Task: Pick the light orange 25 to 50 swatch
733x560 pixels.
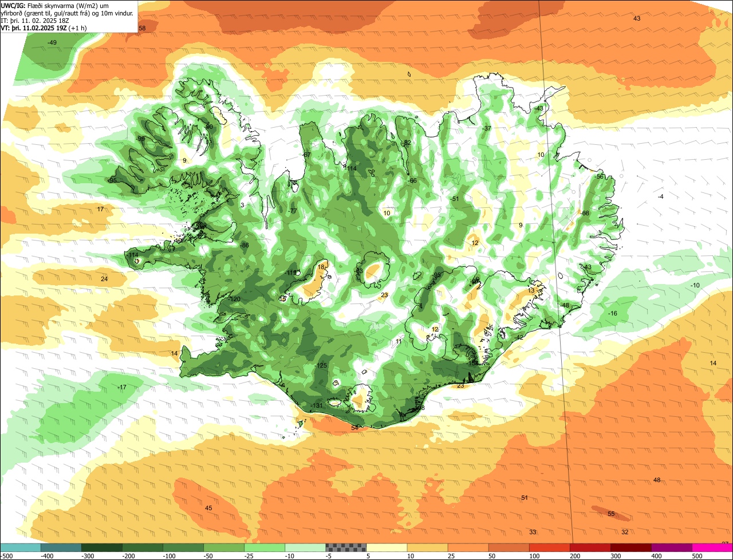Action: (x=468, y=547)
